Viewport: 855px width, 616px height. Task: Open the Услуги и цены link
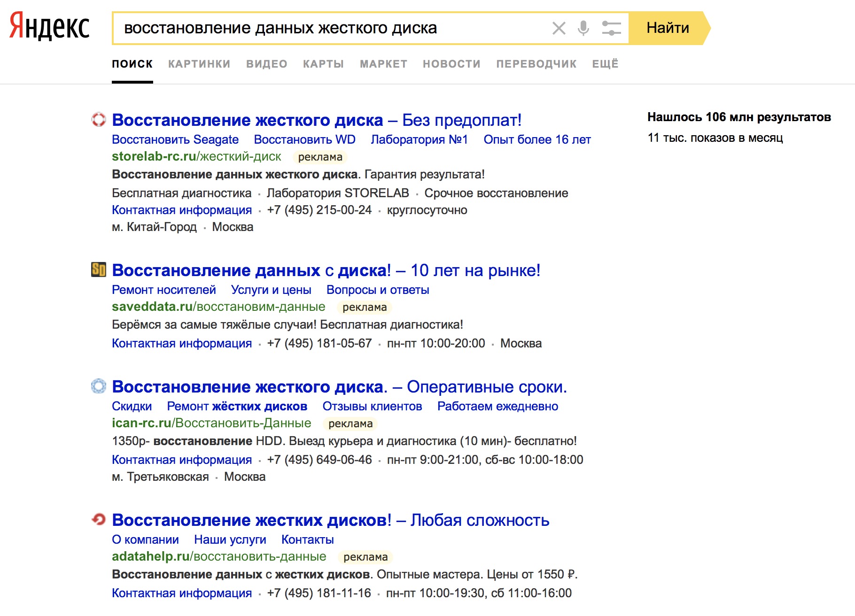pos(271,290)
